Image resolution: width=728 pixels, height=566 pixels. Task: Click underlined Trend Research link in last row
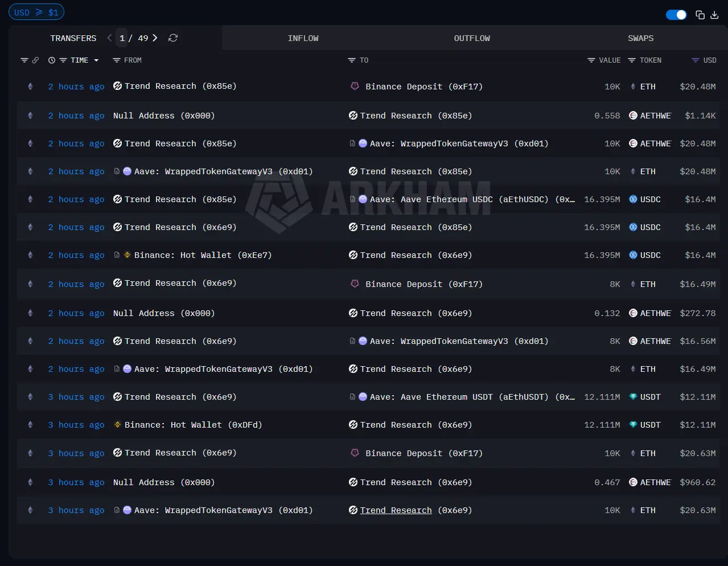click(x=396, y=510)
